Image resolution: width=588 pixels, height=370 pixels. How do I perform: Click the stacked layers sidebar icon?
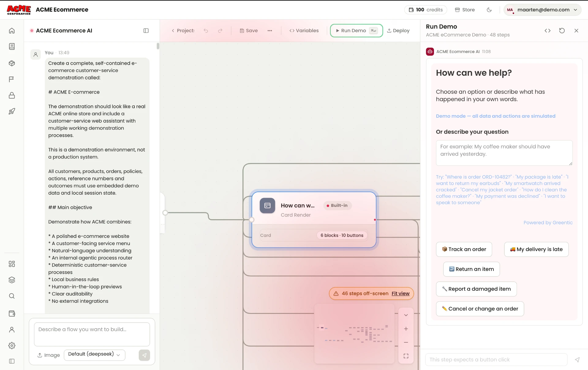tap(12, 280)
